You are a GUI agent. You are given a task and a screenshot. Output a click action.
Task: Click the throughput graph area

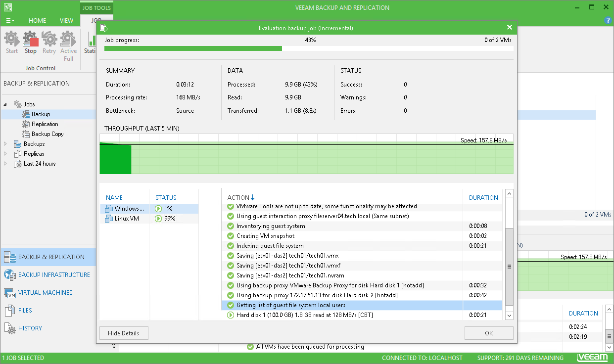point(306,154)
